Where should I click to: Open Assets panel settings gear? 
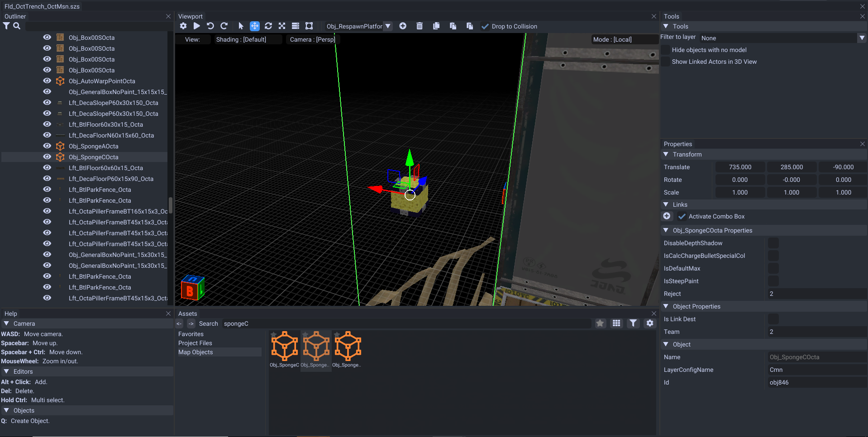pyautogui.click(x=650, y=323)
